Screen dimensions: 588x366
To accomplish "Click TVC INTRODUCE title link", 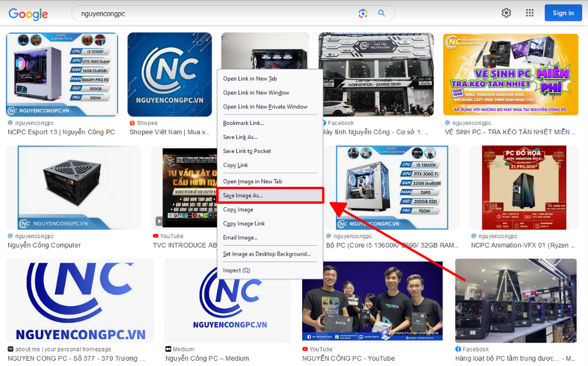I will click(185, 245).
